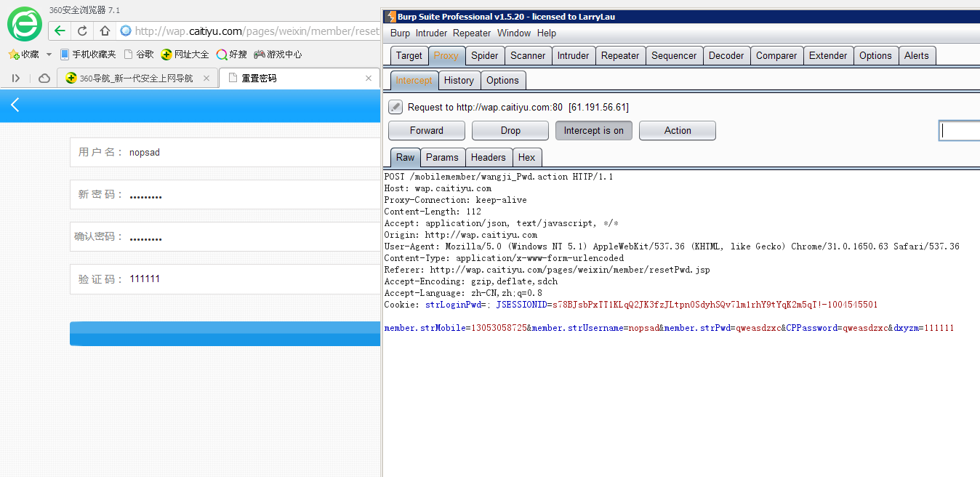980x477 pixels.
Task: Switch to the Spider tab
Action: pyautogui.click(x=484, y=56)
